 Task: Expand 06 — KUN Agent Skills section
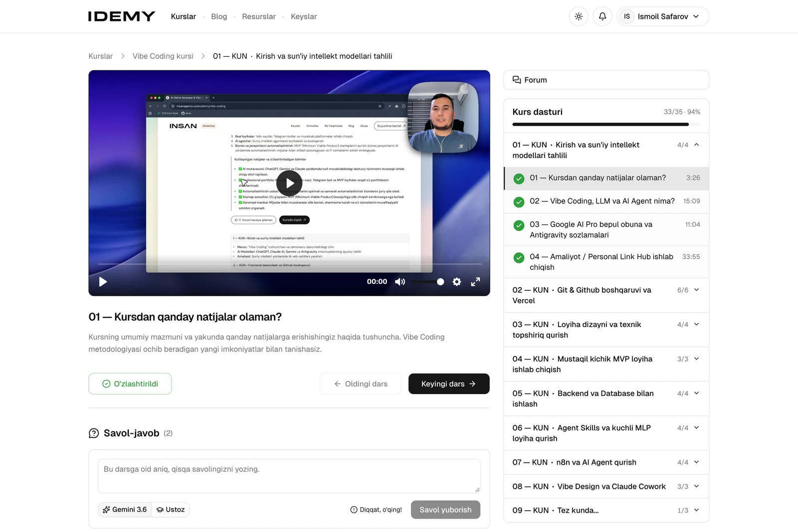pos(606,433)
